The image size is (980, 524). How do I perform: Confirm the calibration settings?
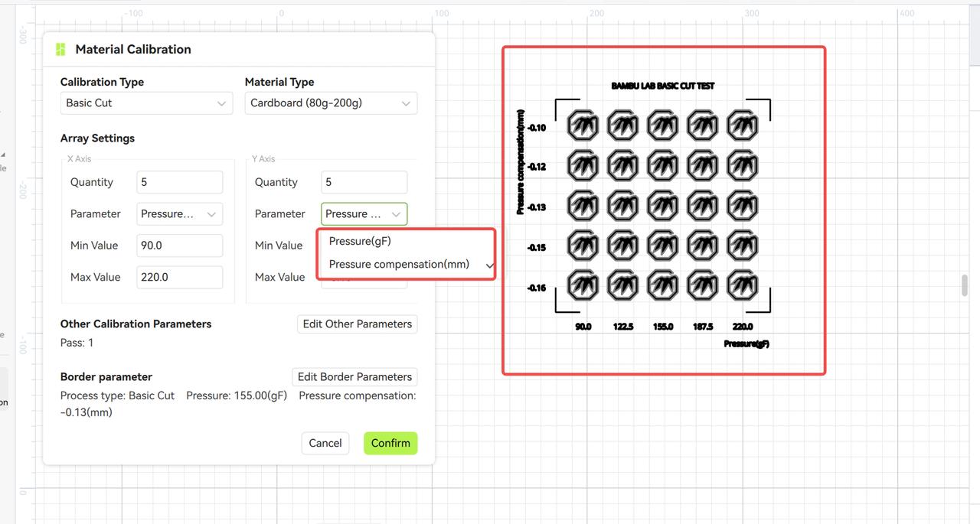390,443
